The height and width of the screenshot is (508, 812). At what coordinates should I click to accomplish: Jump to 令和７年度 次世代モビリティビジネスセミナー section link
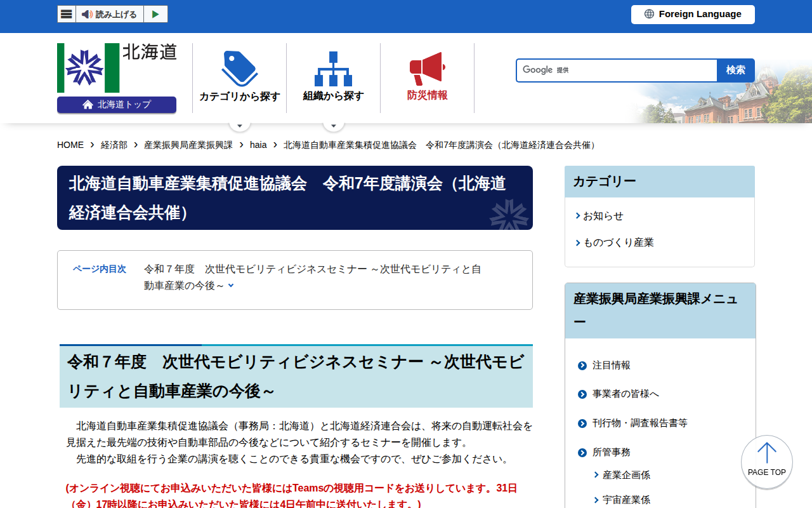click(312, 277)
